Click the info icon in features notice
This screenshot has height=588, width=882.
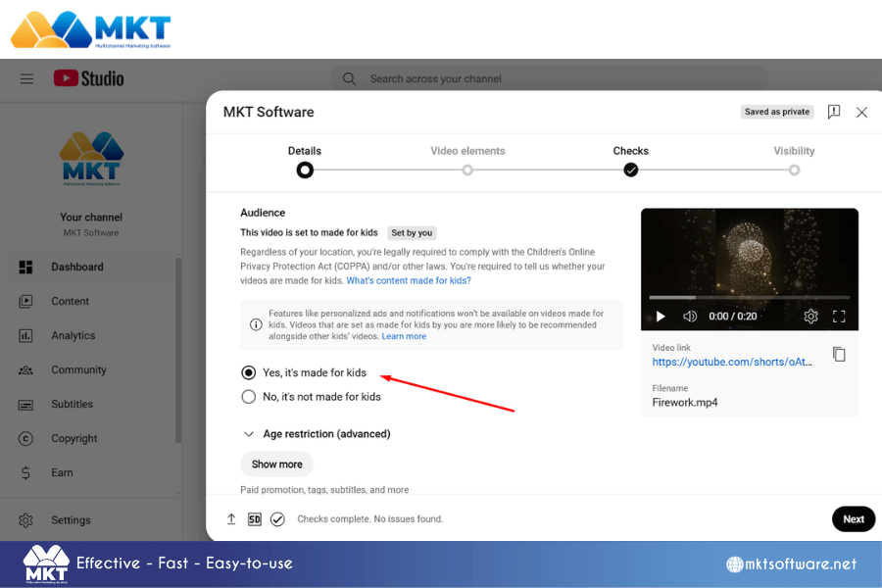[256, 324]
